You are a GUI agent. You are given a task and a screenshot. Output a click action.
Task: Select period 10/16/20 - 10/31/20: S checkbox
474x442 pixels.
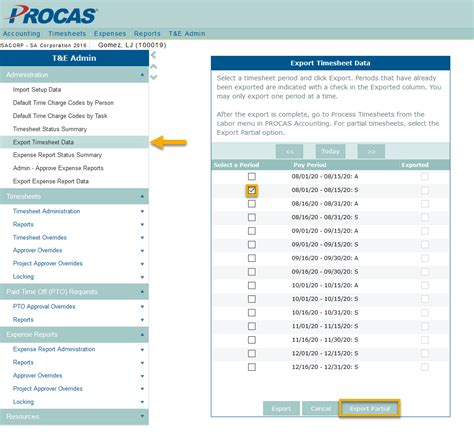tap(252, 313)
